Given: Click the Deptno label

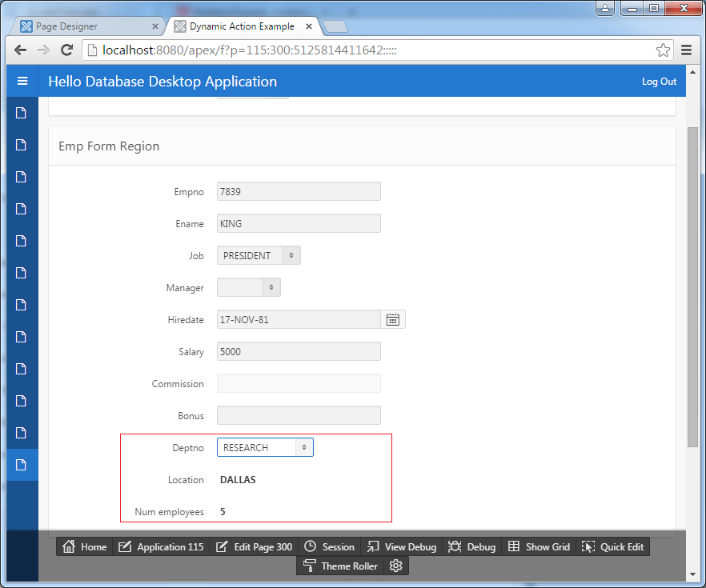Looking at the screenshot, I should (x=188, y=448).
